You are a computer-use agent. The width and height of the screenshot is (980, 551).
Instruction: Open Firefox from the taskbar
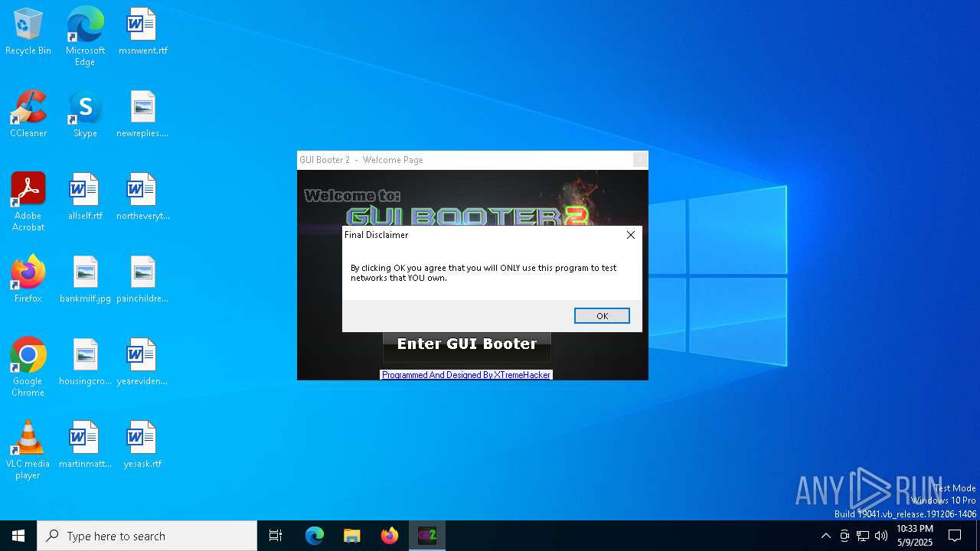pyautogui.click(x=390, y=536)
